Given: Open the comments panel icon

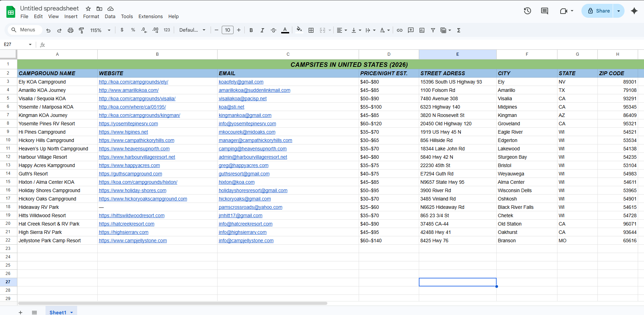Looking at the screenshot, I should 545,11.
